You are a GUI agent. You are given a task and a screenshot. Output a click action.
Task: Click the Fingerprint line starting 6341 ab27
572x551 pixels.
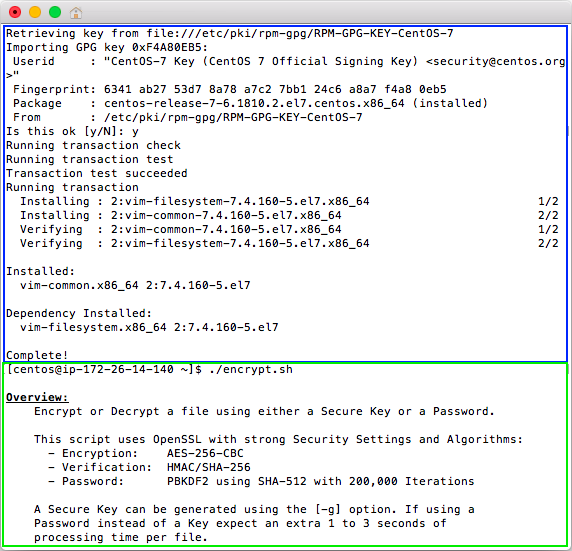230,89
